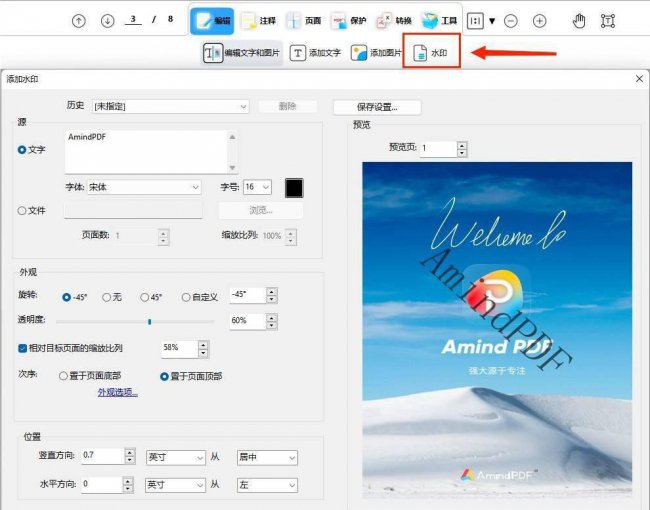
Task: Select the 无 (None) rotation radio
Action: tap(107, 297)
